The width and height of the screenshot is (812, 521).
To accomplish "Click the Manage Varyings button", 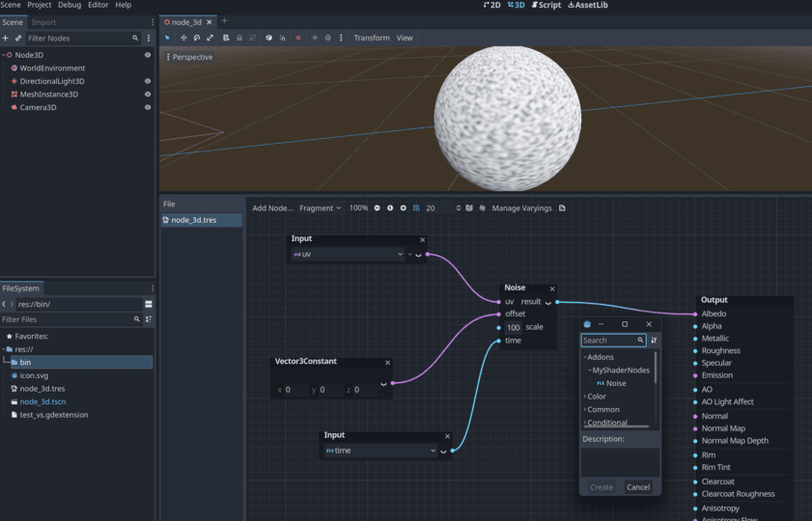I will 520,208.
